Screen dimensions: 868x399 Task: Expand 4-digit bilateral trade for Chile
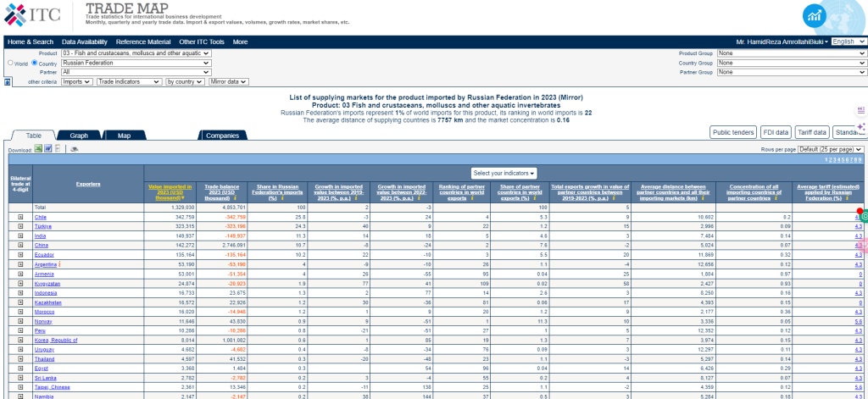[20, 217]
